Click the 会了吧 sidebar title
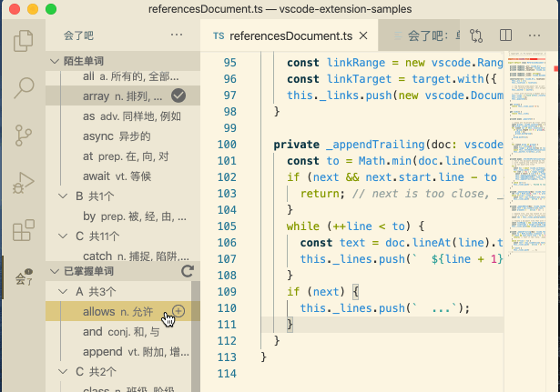 pyautogui.click(x=78, y=35)
